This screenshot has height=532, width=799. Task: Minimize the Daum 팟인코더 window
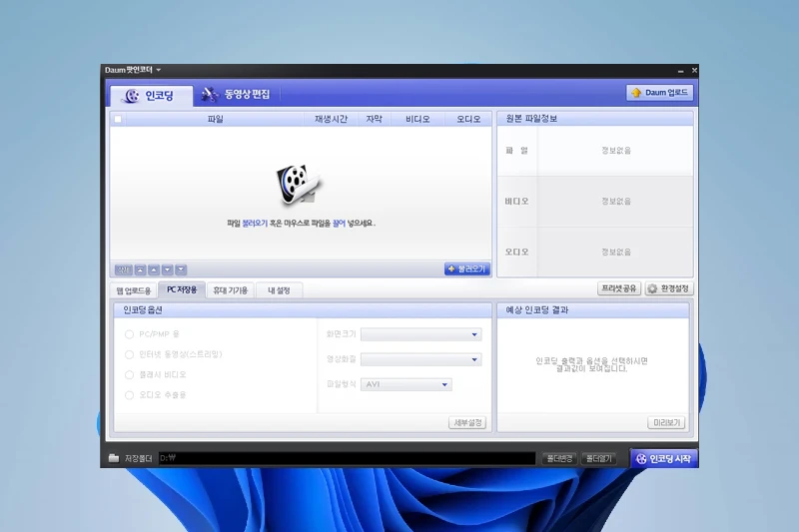[x=681, y=71]
